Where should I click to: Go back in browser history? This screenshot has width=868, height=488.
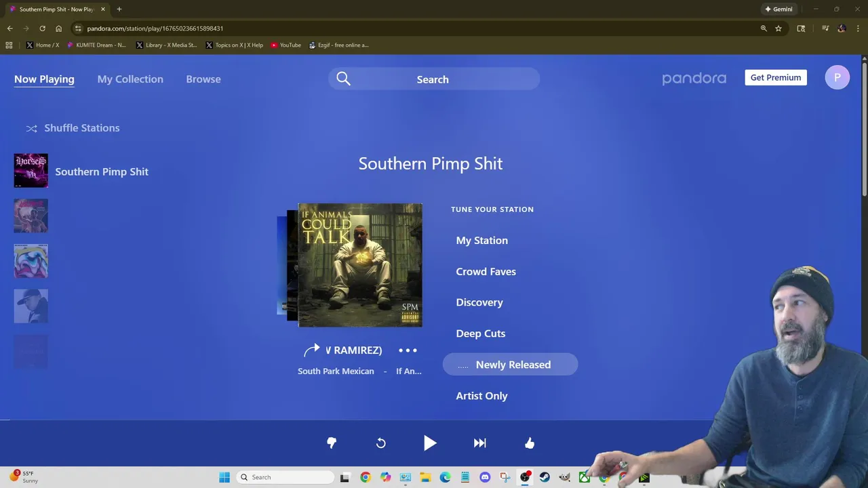(9, 28)
